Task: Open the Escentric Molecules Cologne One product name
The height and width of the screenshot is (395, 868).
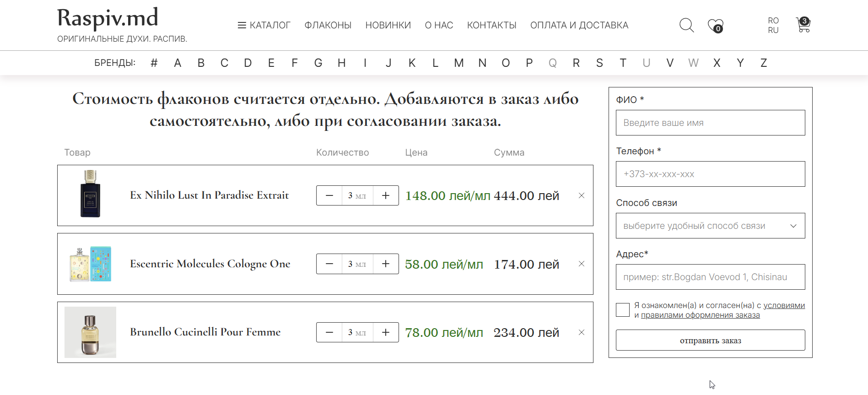Action: 210,264
